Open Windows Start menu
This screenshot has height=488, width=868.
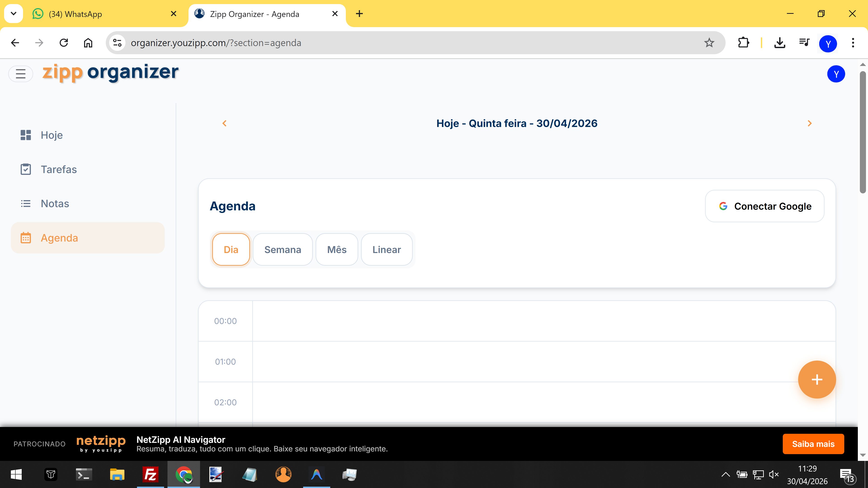point(16,474)
